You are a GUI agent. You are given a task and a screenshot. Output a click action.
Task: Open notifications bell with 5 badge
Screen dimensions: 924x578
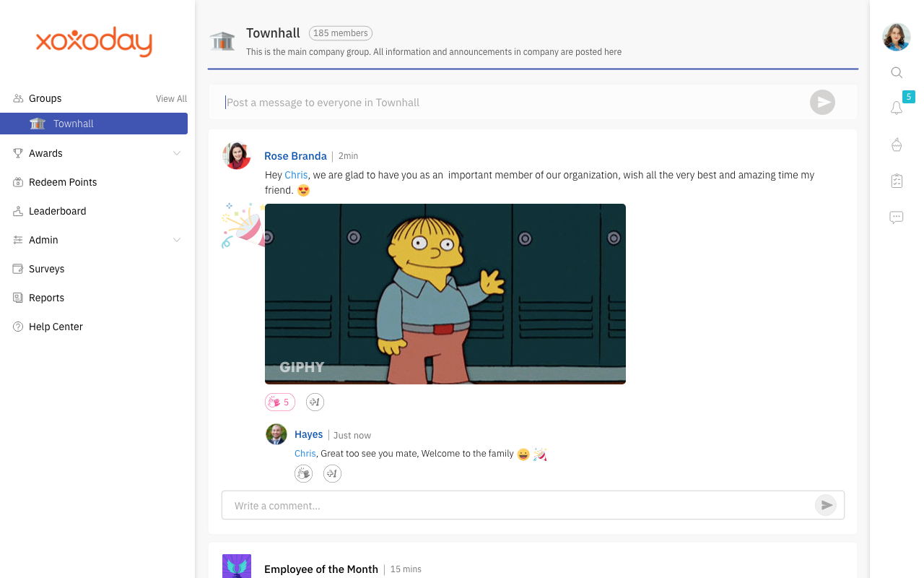897,108
